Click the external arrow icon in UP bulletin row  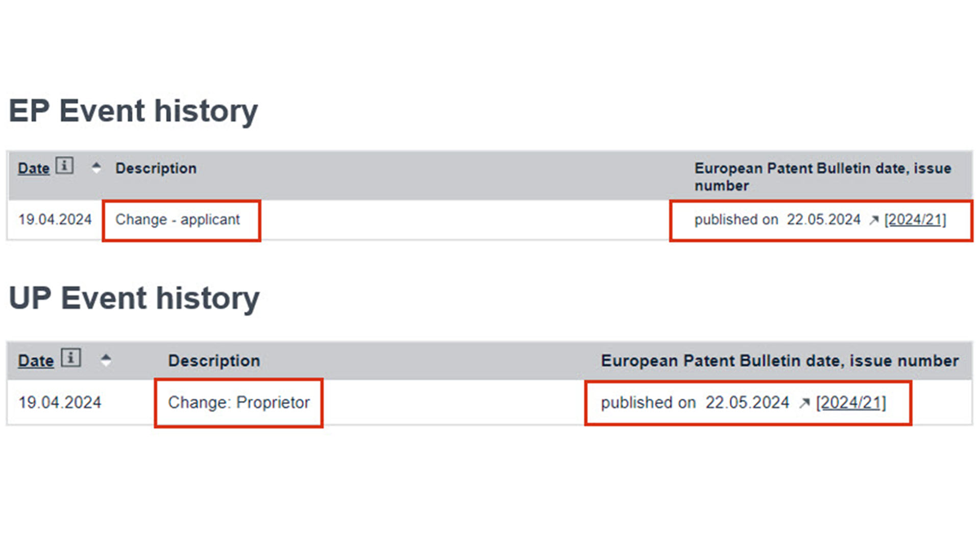click(804, 403)
